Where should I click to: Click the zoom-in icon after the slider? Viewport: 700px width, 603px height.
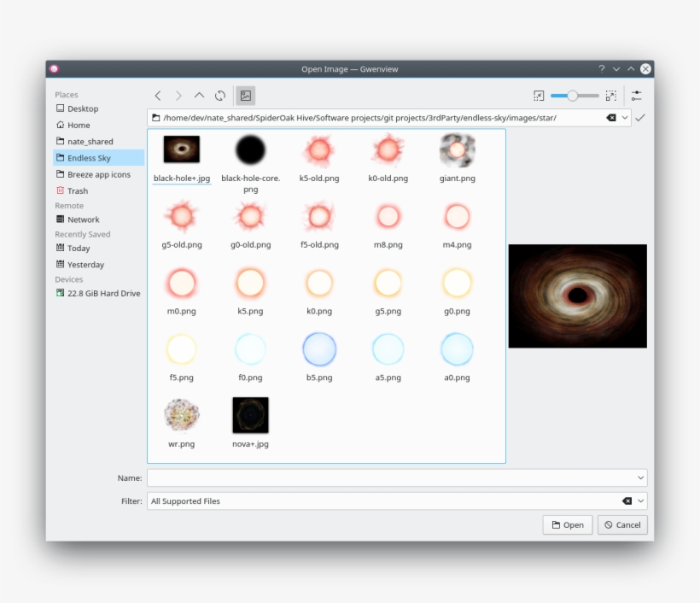pyautogui.click(x=611, y=95)
